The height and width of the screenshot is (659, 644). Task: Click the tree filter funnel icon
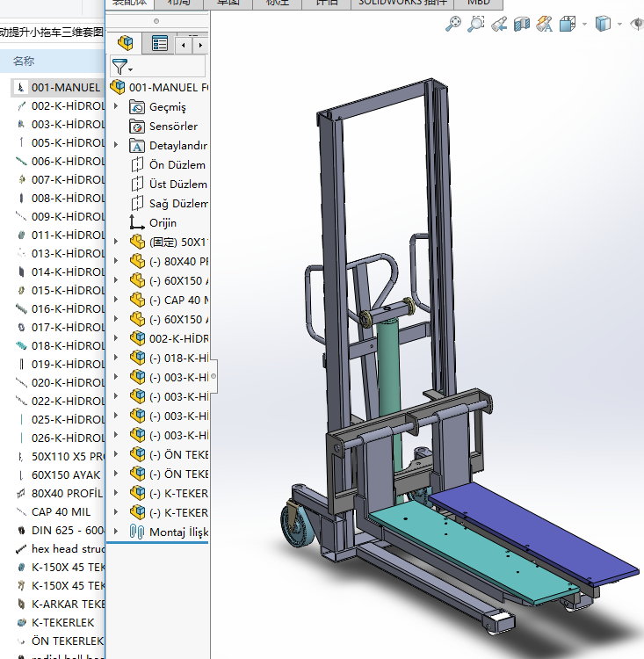(119, 66)
